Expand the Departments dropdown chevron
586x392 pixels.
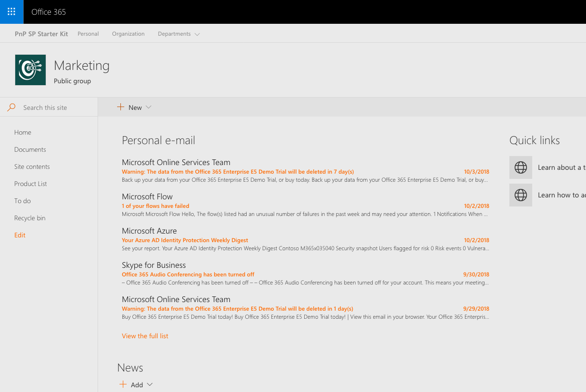coord(198,34)
